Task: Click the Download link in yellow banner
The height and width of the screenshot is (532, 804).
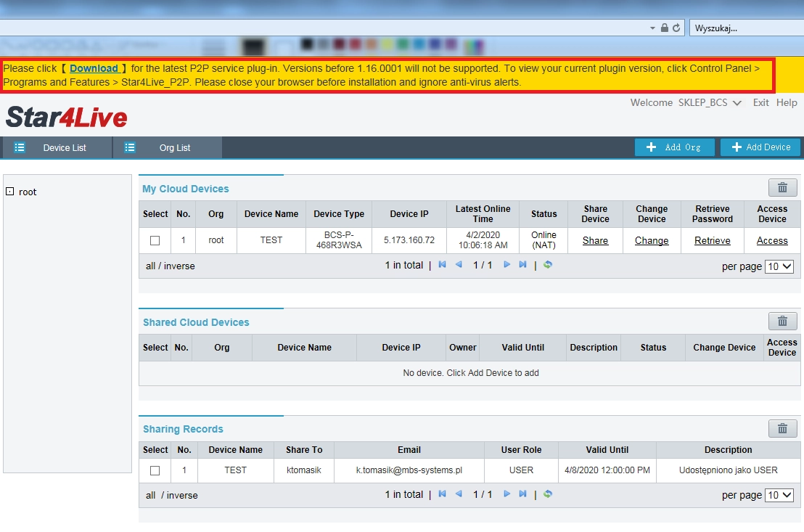Action: [x=94, y=68]
